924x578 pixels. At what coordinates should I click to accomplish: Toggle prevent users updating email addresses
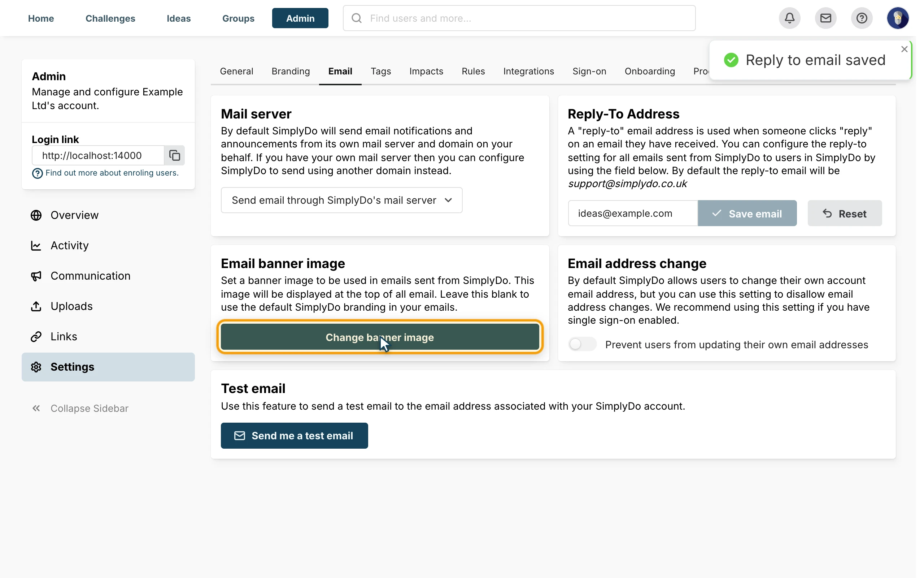coord(582,344)
